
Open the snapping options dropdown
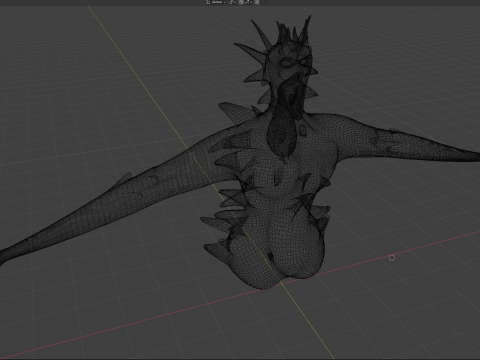click(248, 2)
